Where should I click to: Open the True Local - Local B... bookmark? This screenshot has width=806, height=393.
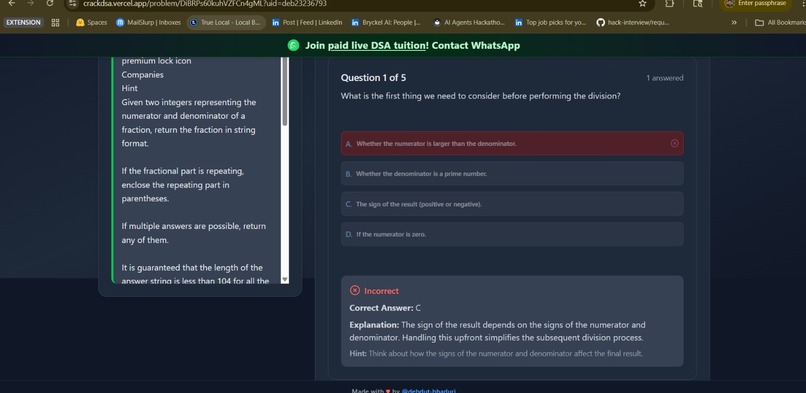[x=226, y=23]
